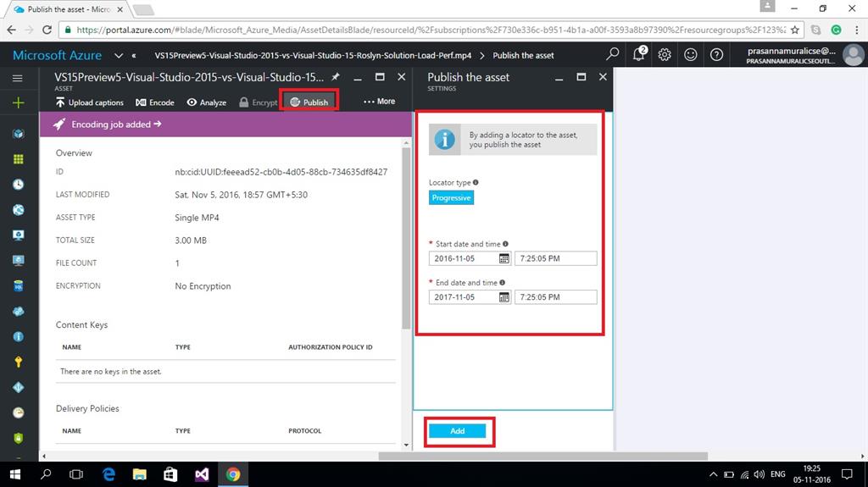Click ENG language indicator in system tray
This screenshot has height=487, width=868.
pyautogui.click(x=778, y=474)
